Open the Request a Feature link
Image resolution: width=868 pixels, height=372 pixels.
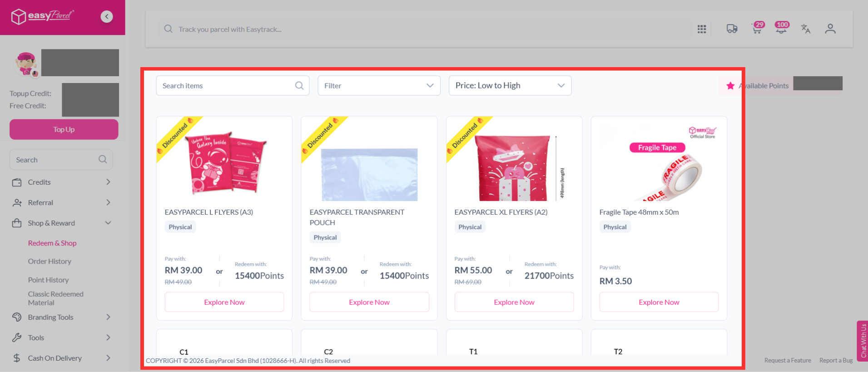[x=788, y=360]
